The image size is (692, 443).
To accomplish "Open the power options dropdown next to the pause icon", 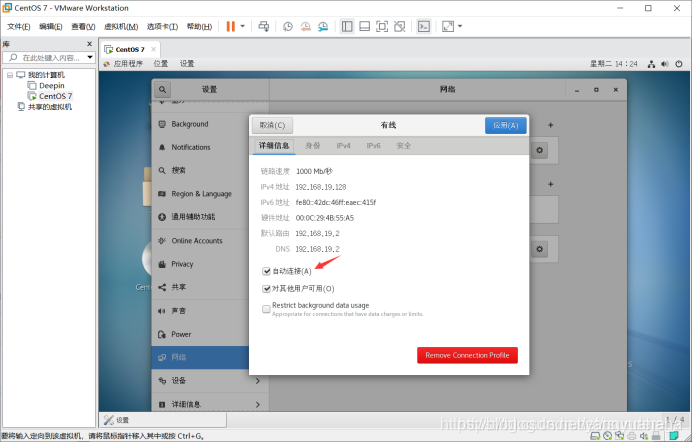I will [x=243, y=26].
